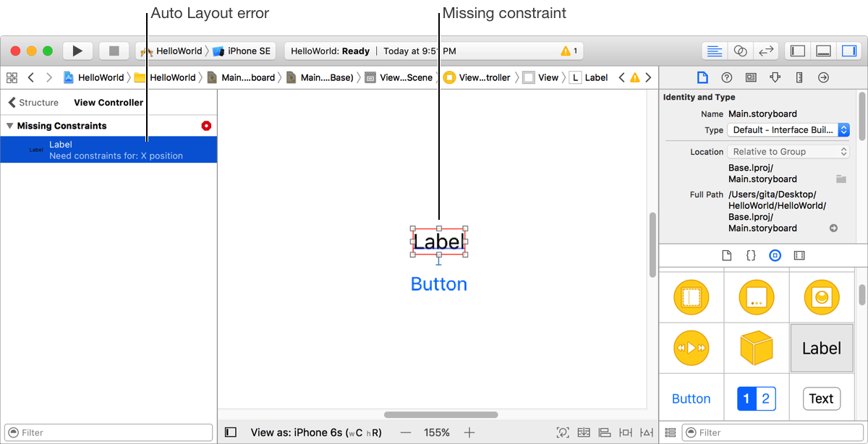Open Type dropdown Default - Interface Builder
This screenshot has height=444, width=868.
[788, 130]
